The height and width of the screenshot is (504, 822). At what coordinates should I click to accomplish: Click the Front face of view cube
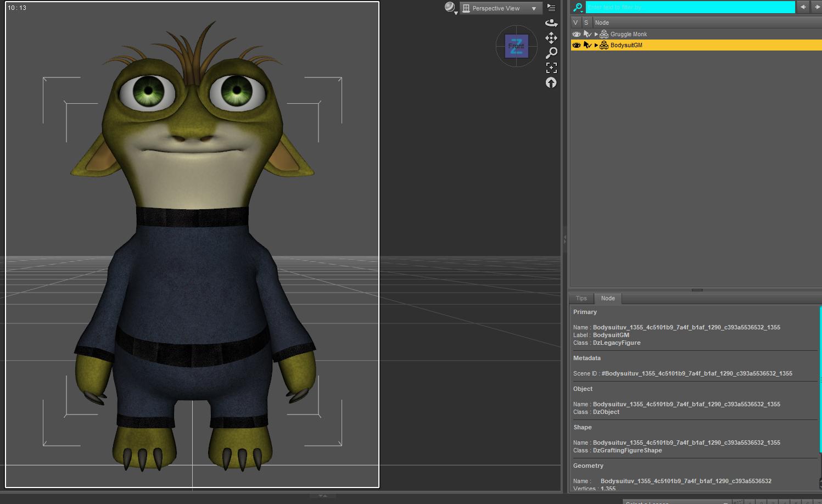click(516, 46)
